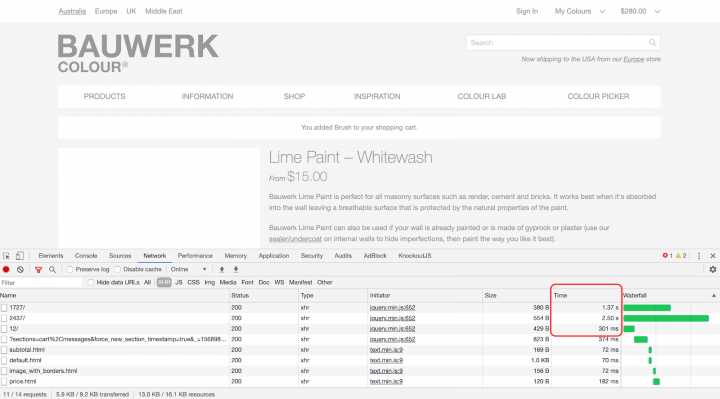Click the 12/ waterfall timing bar
The height and width of the screenshot is (399, 720).
pos(629,329)
